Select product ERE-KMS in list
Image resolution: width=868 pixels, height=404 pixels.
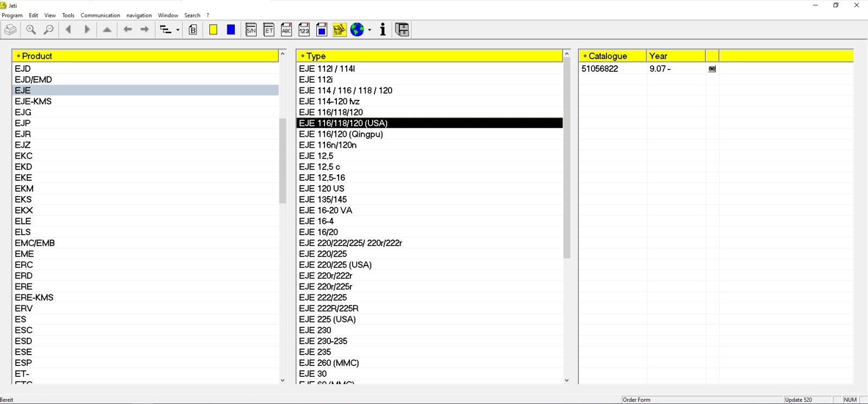[145, 298]
